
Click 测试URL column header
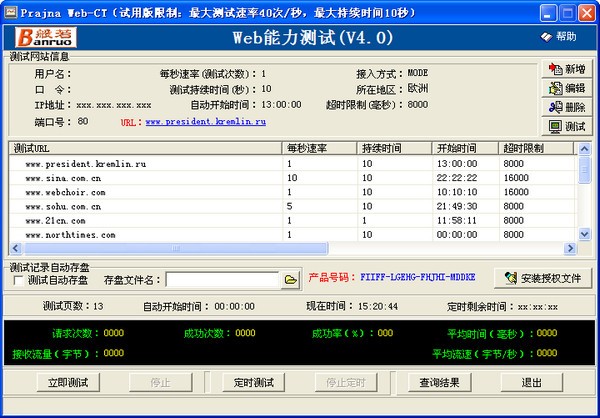(x=146, y=149)
